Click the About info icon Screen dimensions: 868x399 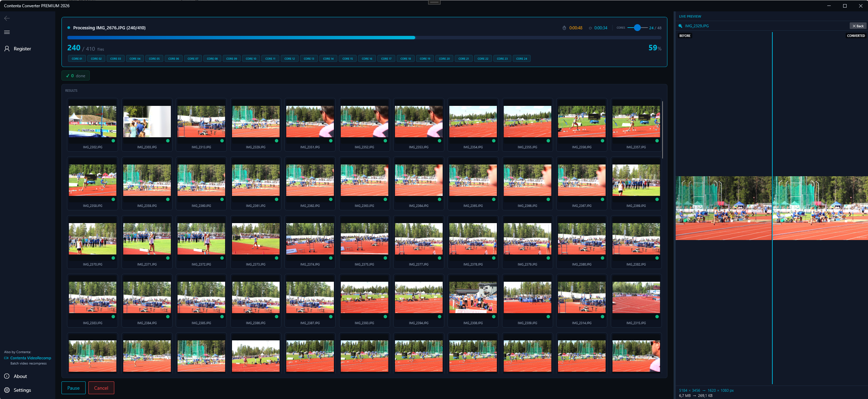coord(7,376)
